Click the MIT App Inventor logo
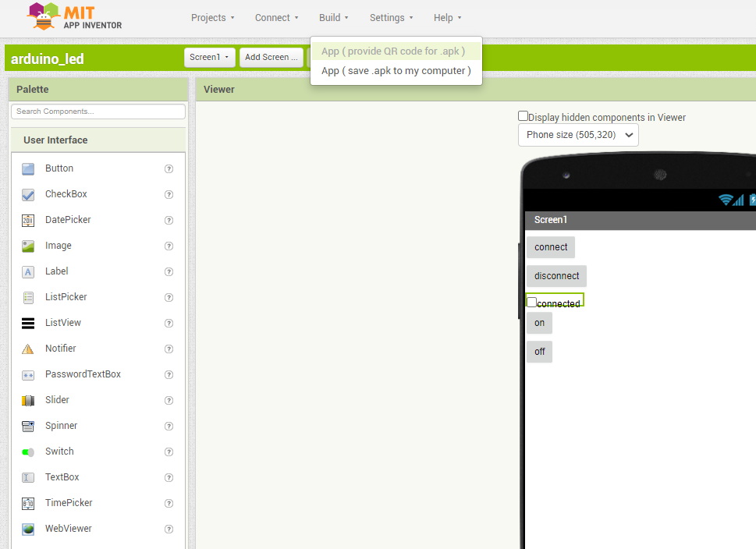This screenshot has height=549, width=756. pyautogui.click(x=75, y=17)
